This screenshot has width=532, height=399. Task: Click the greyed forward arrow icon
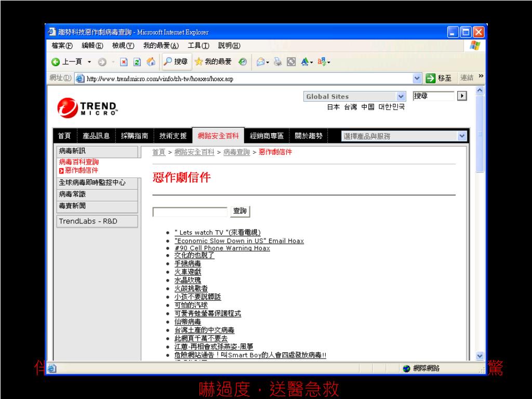[102, 62]
